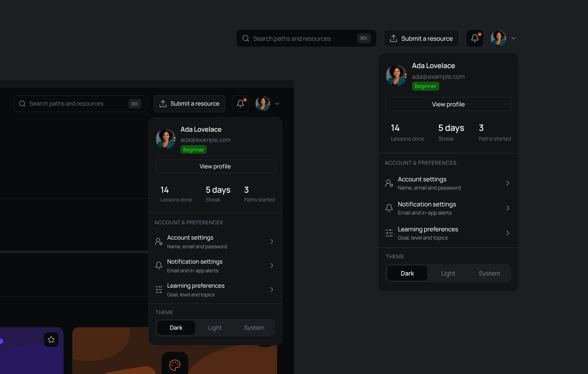Click the ⌘K shortcut badge in lower-left search
This screenshot has width=588, height=374.
click(135, 104)
